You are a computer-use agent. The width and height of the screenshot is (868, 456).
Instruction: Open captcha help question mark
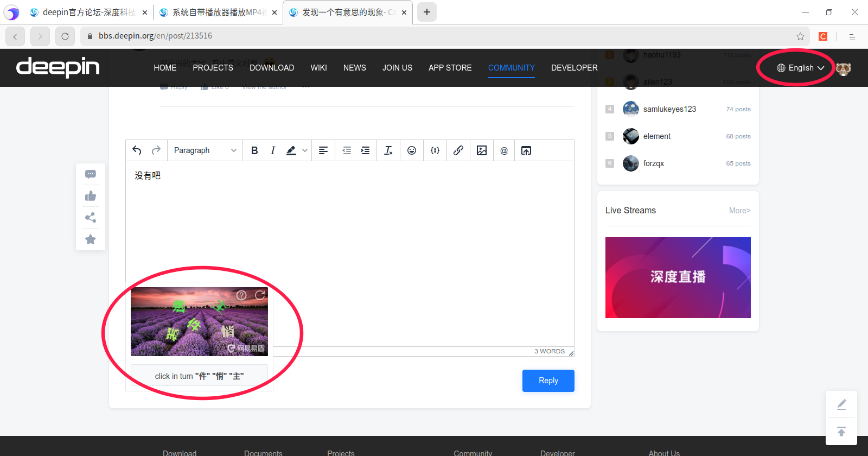point(241,295)
